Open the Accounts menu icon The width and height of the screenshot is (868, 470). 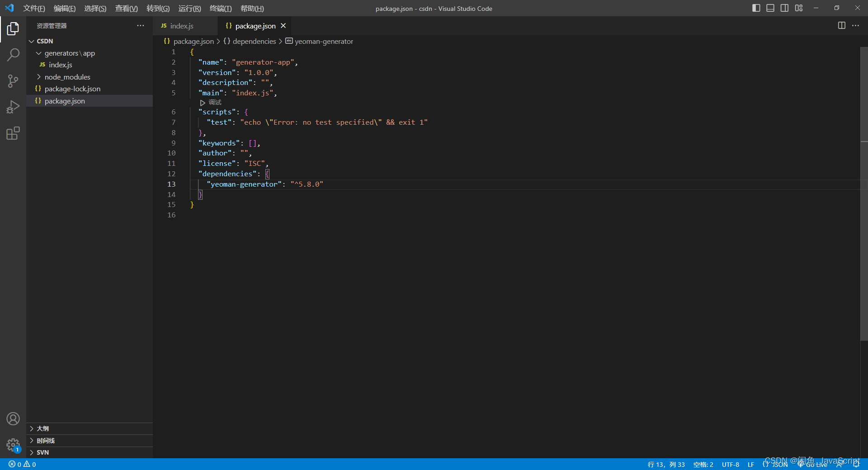pos(13,419)
